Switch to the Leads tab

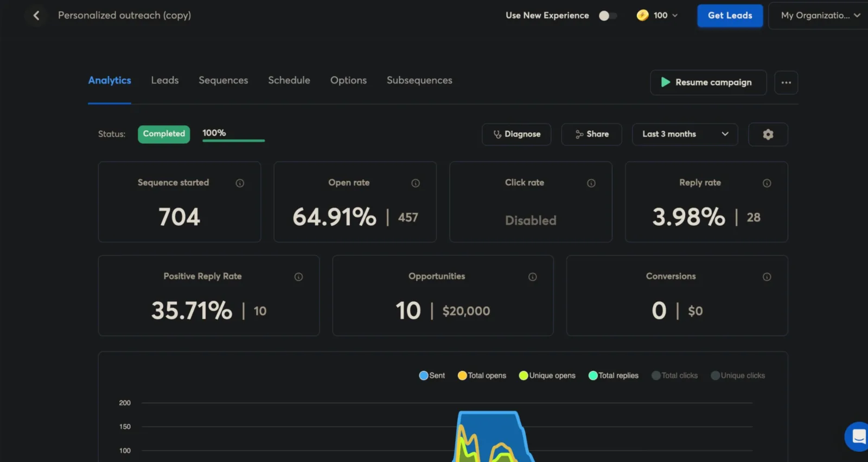(165, 80)
